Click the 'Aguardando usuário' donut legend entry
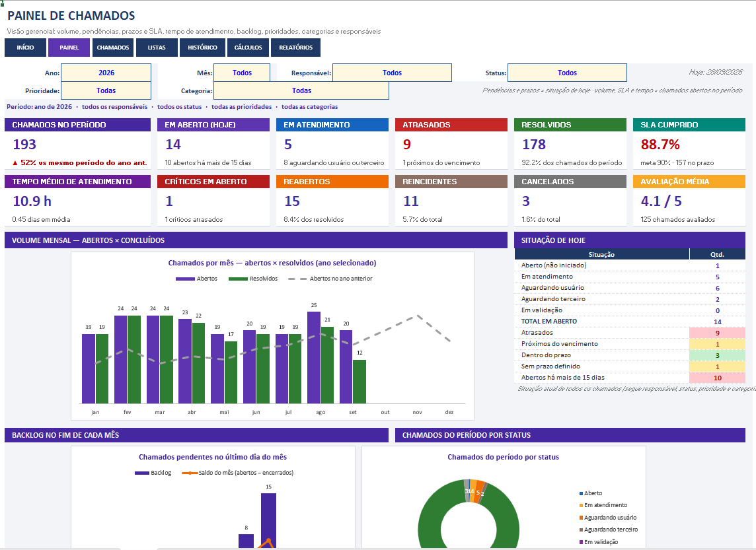The width and height of the screenshot is (756, 550). 607,518
